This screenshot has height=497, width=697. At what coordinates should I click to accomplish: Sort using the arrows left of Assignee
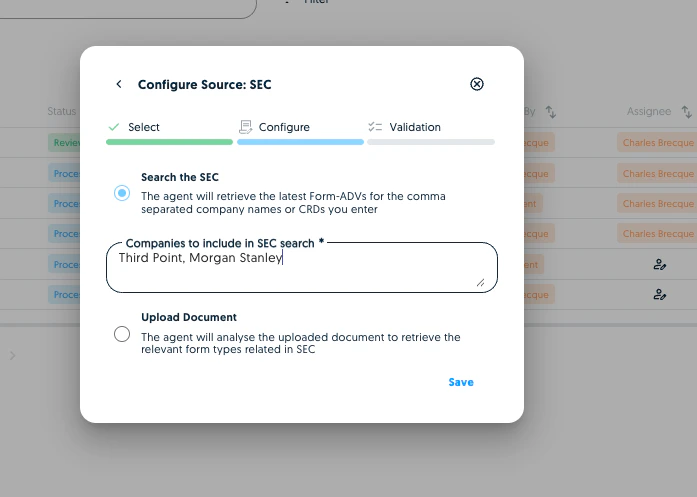pos(551,112)
